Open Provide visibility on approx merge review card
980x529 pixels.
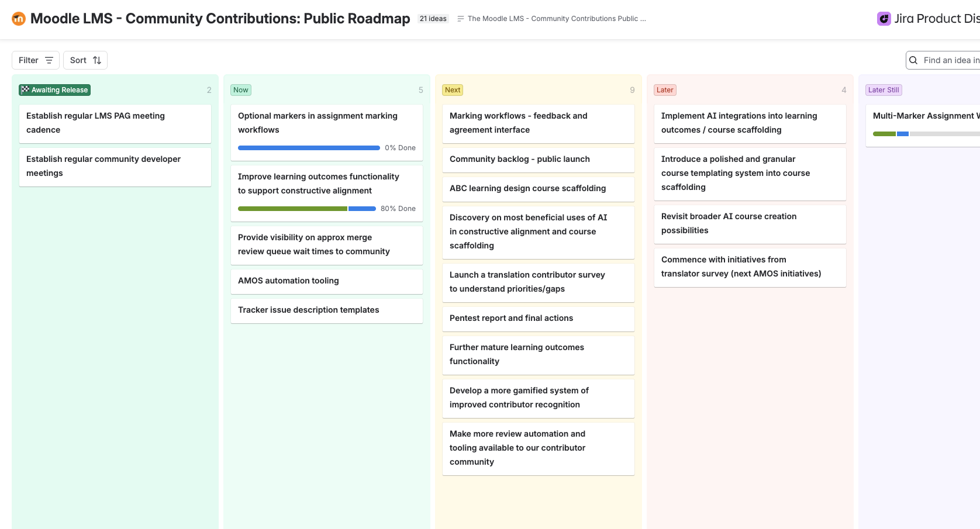tap(327, 245)
